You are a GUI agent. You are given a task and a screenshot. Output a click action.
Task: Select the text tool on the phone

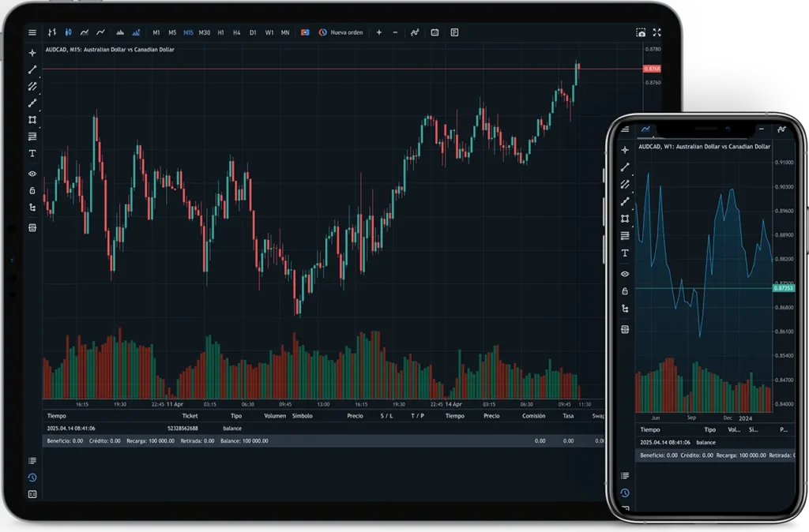point(625,253)
